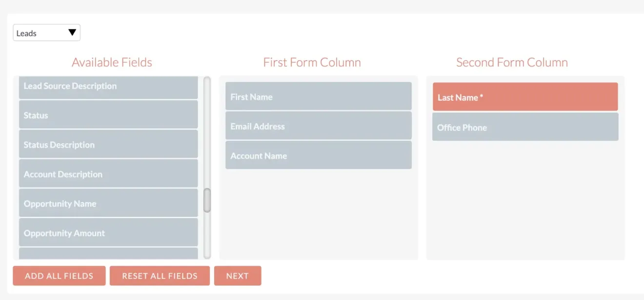This screenshot has height=300, width=644.
Task: Click the Second Form Column heading
Action: click(511, 62)
